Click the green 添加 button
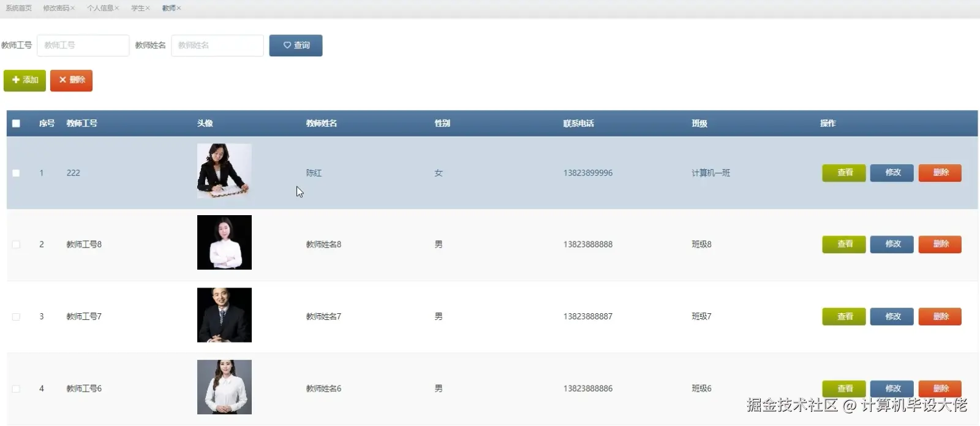This screenshot has height=426, width=980. [x=24, y=80]
